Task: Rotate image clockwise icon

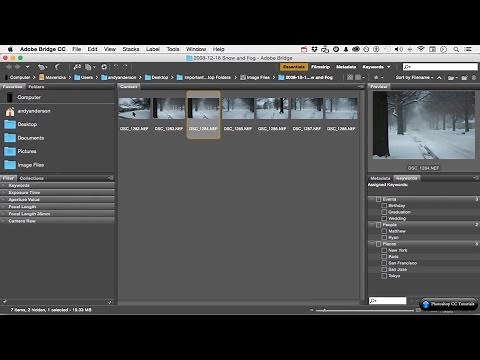Action: pos(125,67)
